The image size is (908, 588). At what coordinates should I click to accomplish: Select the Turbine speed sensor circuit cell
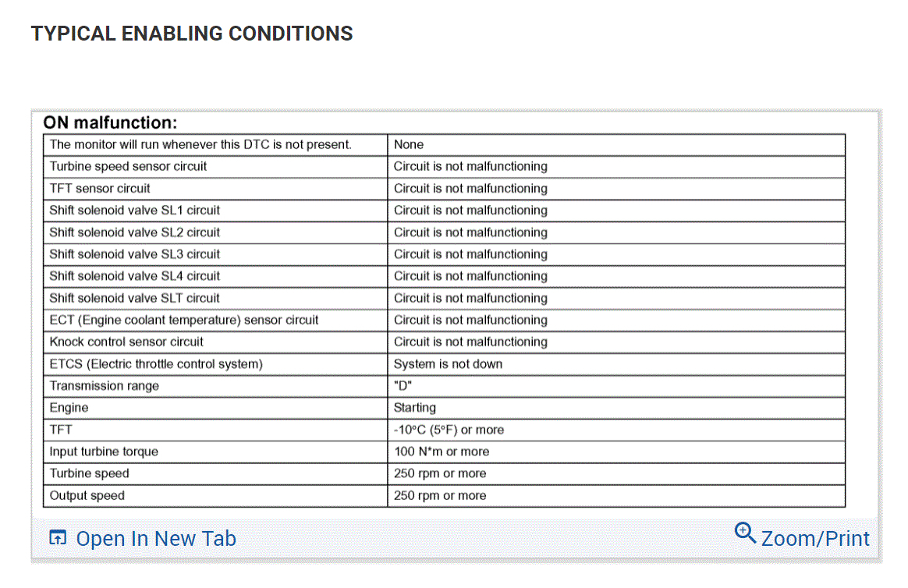pyautogui.click(x=128, y=166)
